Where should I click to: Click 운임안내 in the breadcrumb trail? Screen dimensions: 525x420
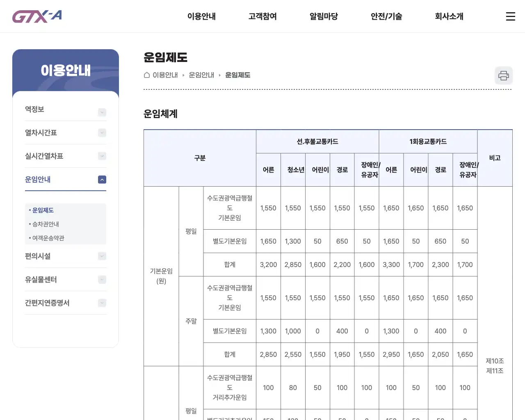click(201, 75)
